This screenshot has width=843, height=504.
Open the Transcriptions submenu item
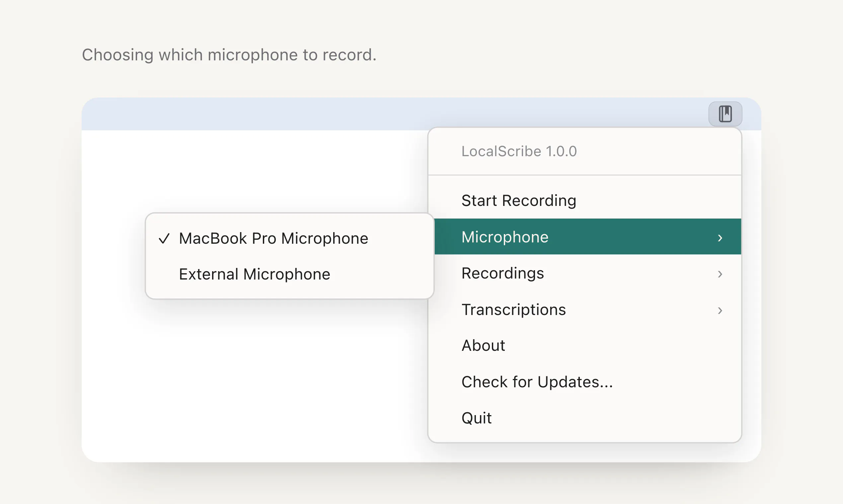[585, 309]
